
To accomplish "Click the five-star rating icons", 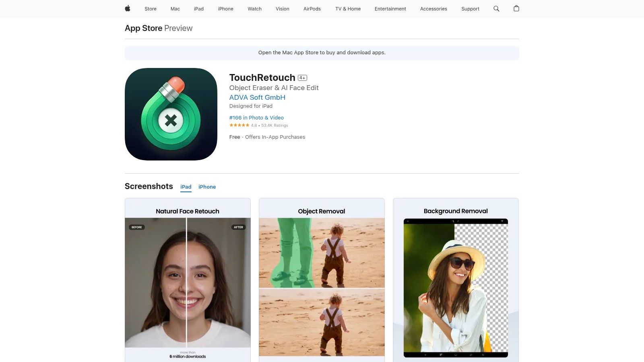I will tap(239, 125).
